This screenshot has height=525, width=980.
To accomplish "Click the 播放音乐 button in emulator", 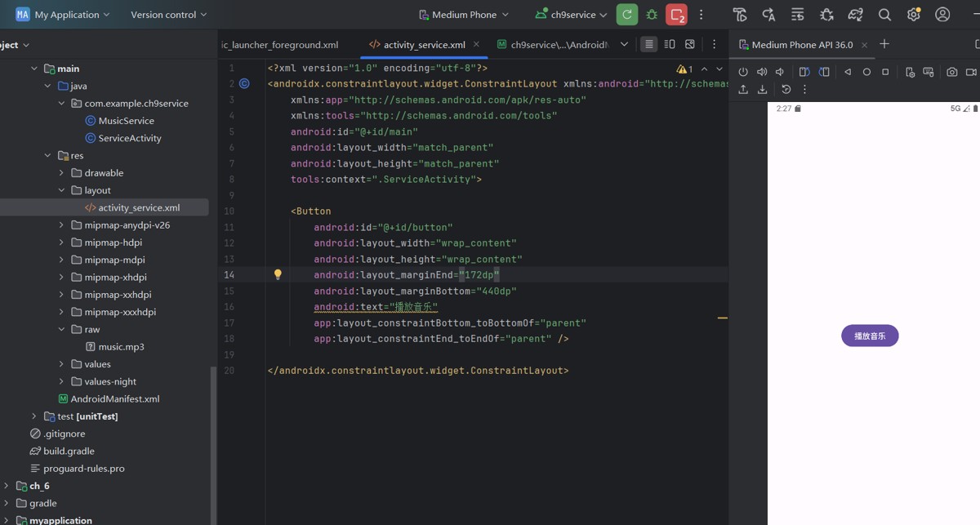I will [x=870, y=336].
